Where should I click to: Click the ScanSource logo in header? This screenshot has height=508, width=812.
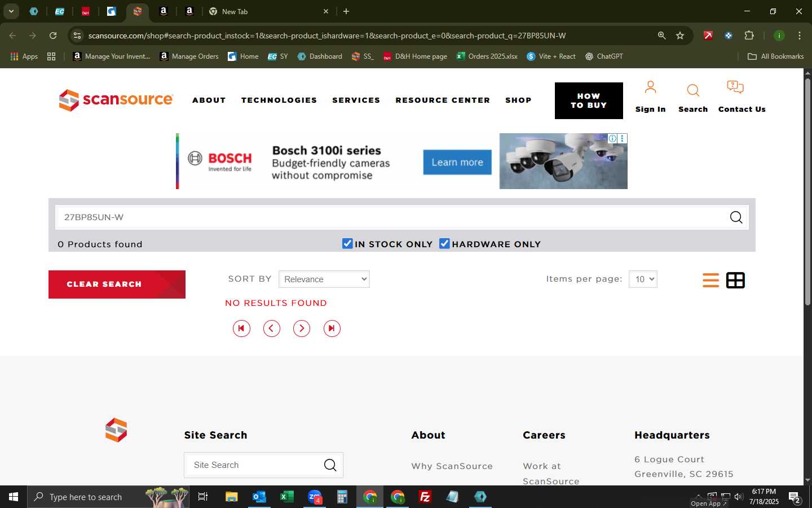point(116,100)
